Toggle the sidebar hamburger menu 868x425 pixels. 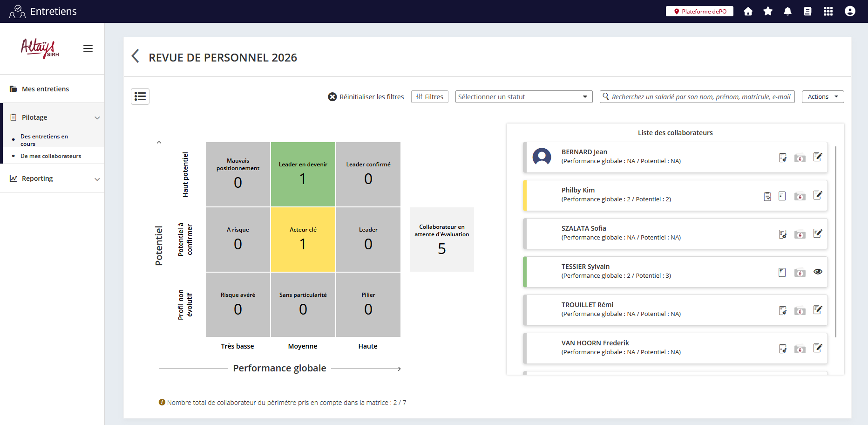pos(88,48)
